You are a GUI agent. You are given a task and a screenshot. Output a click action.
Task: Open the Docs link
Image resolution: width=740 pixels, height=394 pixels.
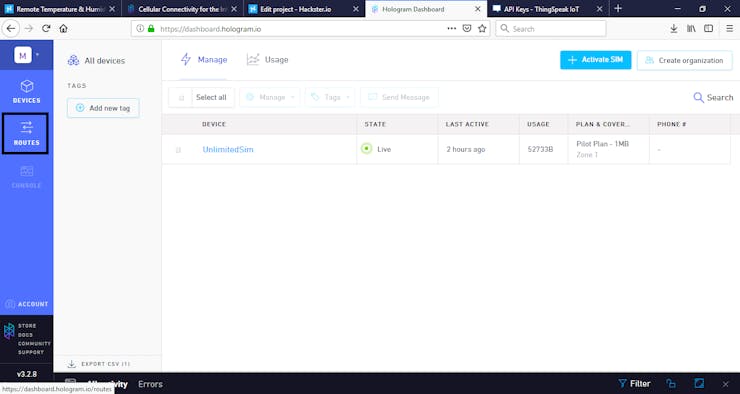(x=25, y=335)
